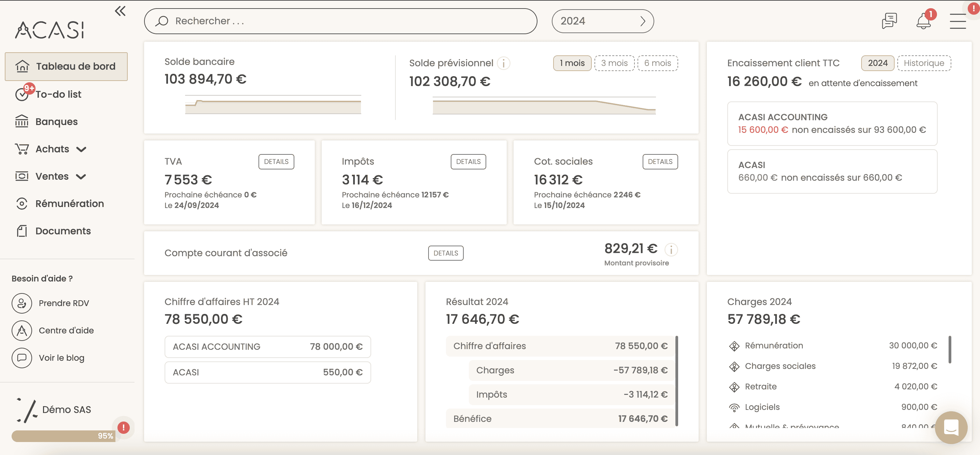
Task: Click the Prendre RDV person icon
Action: click(22, 303)
